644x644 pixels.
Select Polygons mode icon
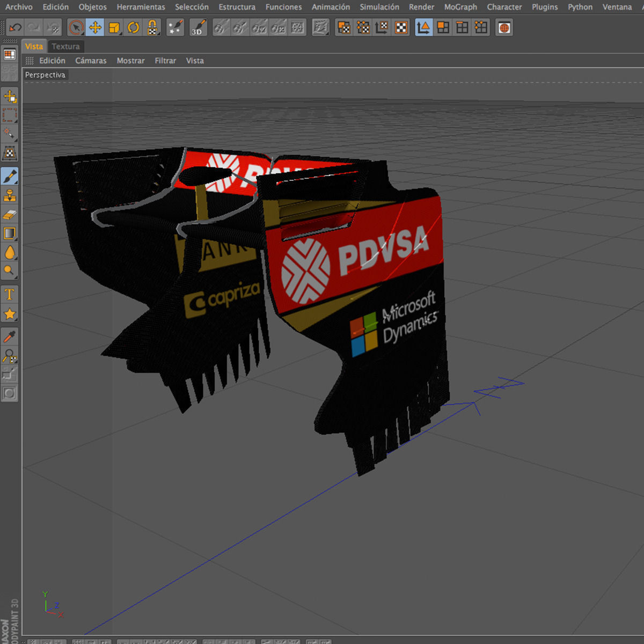pyautogui.click(x=443, y=27)
